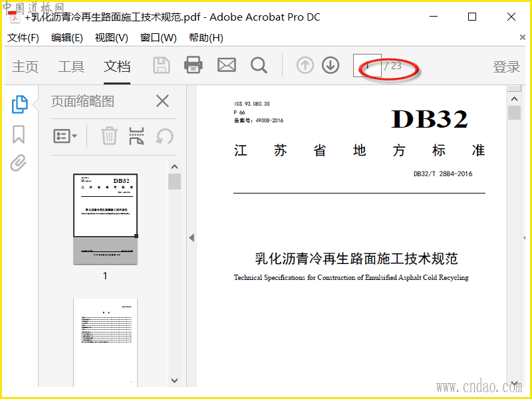This screenshot has height=399, width=532.
Task: Show page thumbnails panel icon
Action: point(20,104)
